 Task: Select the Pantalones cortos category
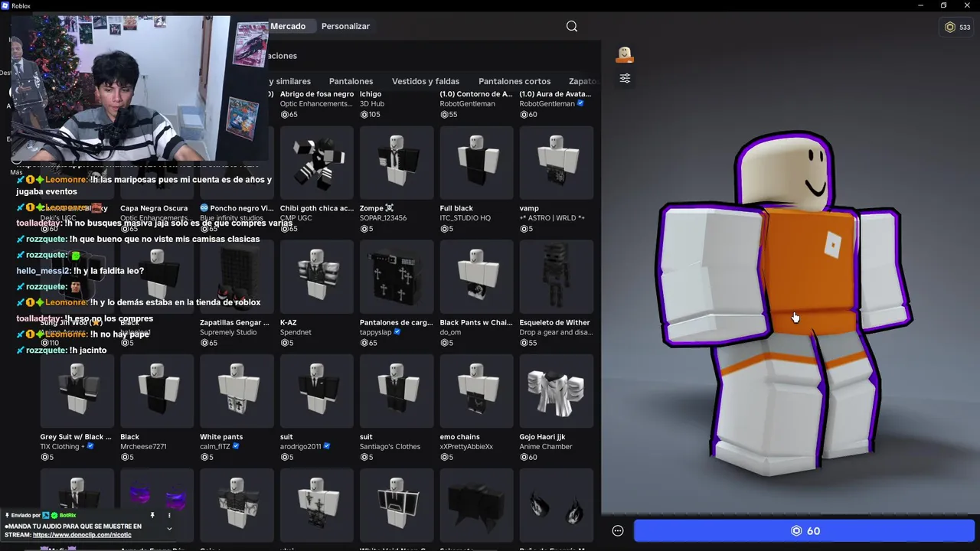[x=514, y=81]
